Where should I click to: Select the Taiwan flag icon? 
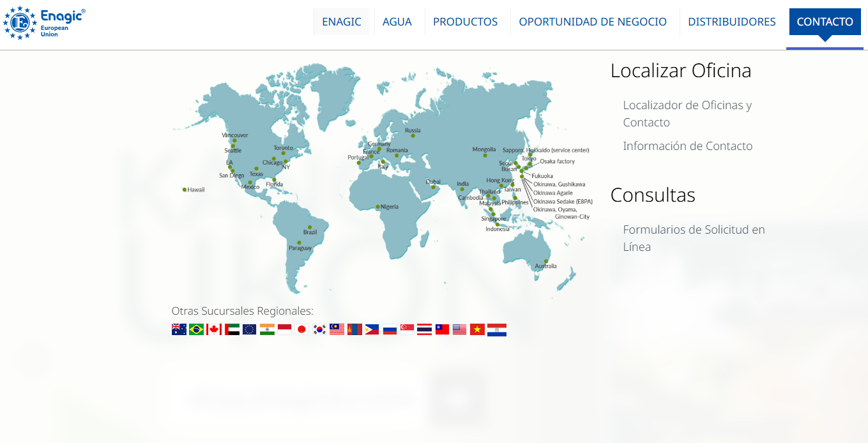(x=442, y=329)
